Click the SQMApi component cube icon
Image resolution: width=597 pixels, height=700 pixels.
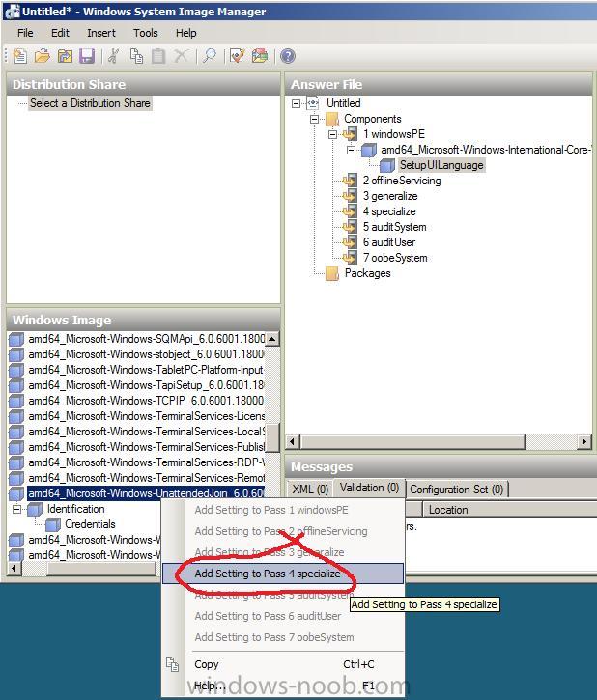coord(16,339)
